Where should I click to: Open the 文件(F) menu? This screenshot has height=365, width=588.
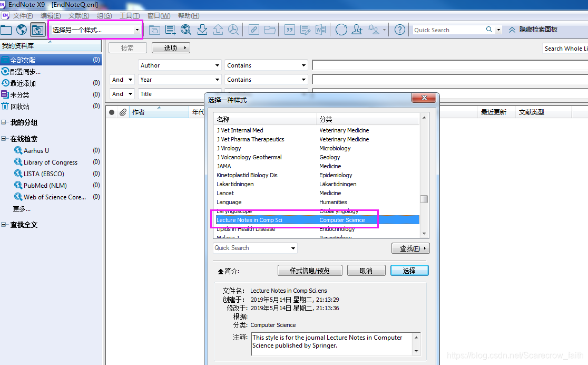[x=23, y=16]
